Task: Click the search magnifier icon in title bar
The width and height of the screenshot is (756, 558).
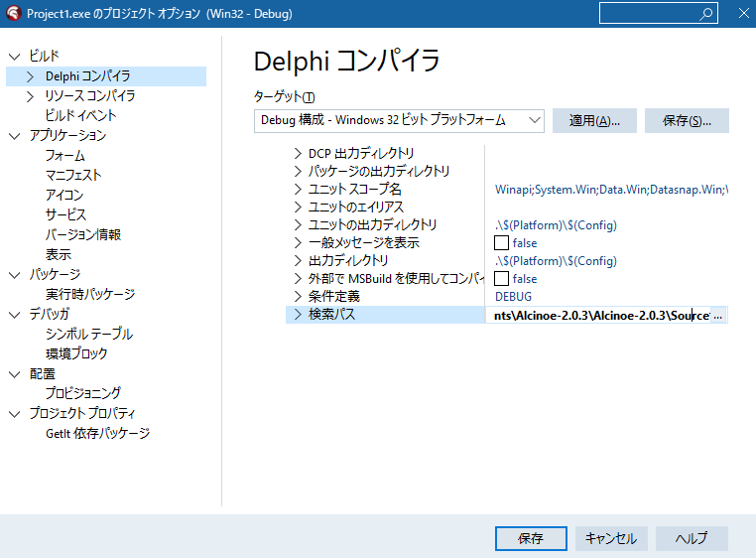Action: (x=707, y=13)
